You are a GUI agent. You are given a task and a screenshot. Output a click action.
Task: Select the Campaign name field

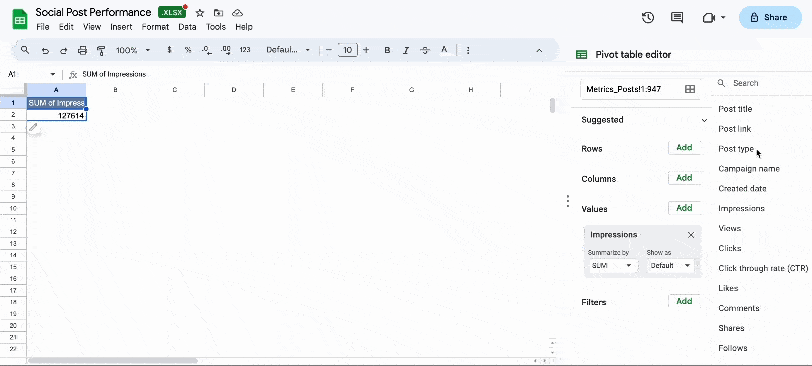coord(749,169)
